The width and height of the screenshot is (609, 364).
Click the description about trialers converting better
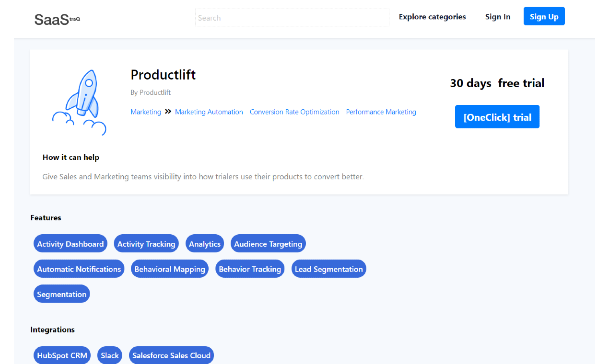(x=203, y=176)
